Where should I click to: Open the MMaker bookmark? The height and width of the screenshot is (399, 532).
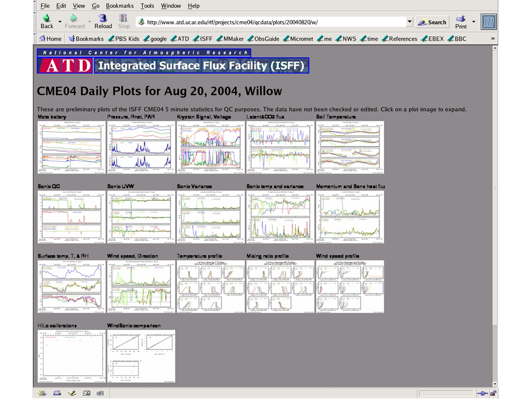[x=230, y=39]
